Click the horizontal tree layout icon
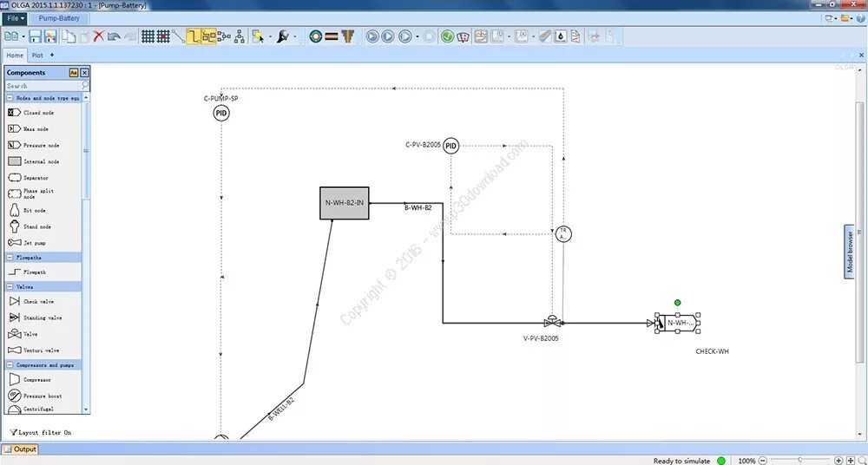868x465 pixels. click(224, 36)
